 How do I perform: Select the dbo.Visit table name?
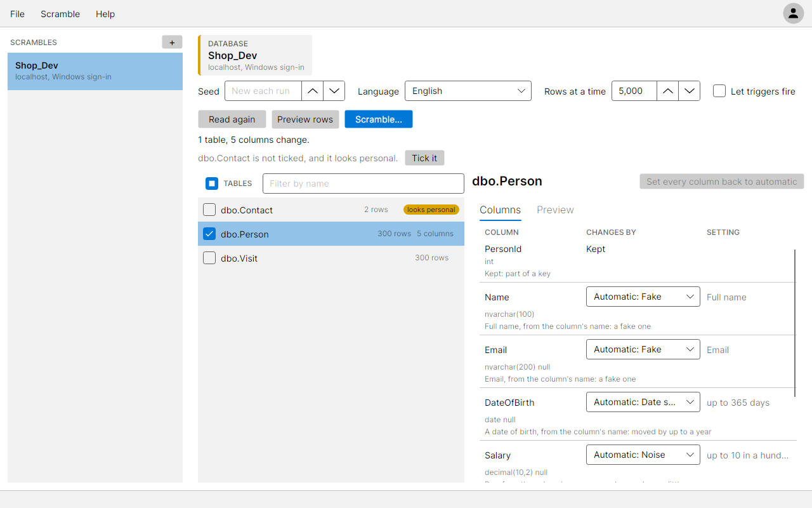(239, 258)
